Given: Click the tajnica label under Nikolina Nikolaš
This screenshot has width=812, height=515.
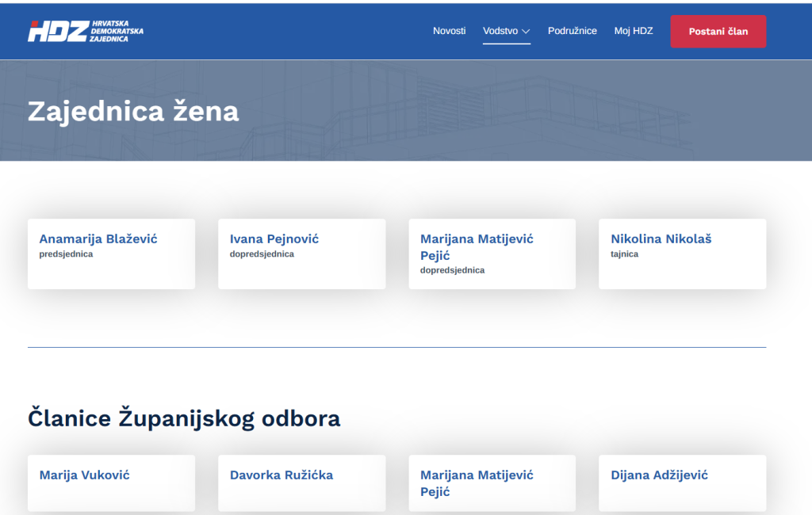Looking at the screenshot, I should (625, 254).
